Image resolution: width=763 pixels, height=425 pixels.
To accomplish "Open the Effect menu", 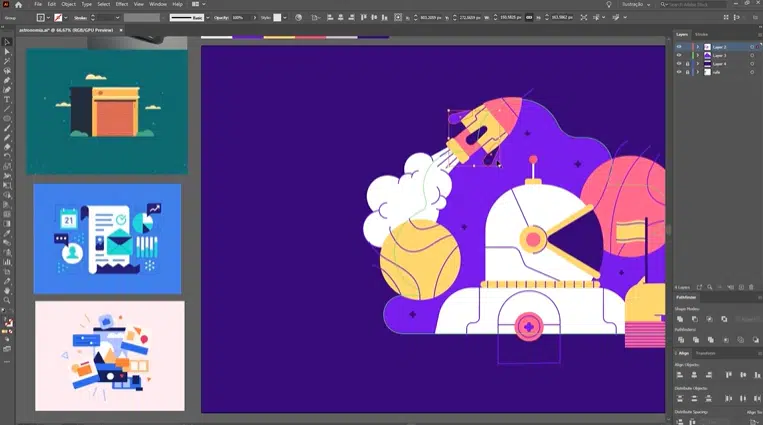I will point(121,5).
